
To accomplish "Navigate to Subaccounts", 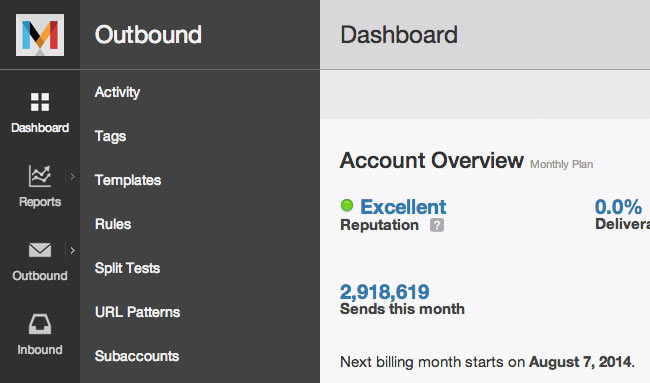I will click(137, 356).
